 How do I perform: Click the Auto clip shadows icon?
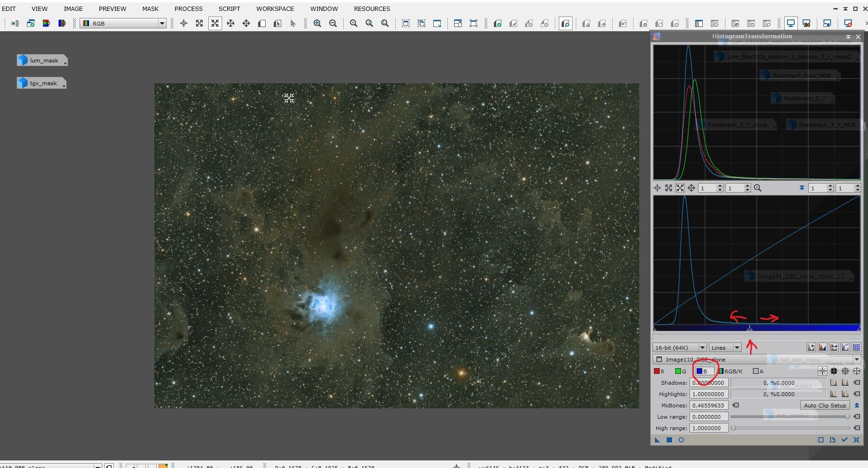click(x=833, y=382)
